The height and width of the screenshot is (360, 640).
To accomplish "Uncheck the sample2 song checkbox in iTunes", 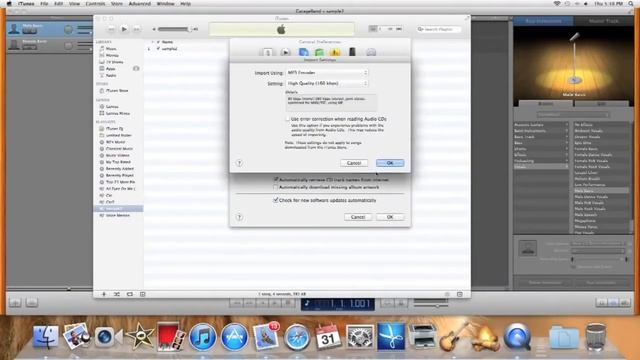I will 158,49.
